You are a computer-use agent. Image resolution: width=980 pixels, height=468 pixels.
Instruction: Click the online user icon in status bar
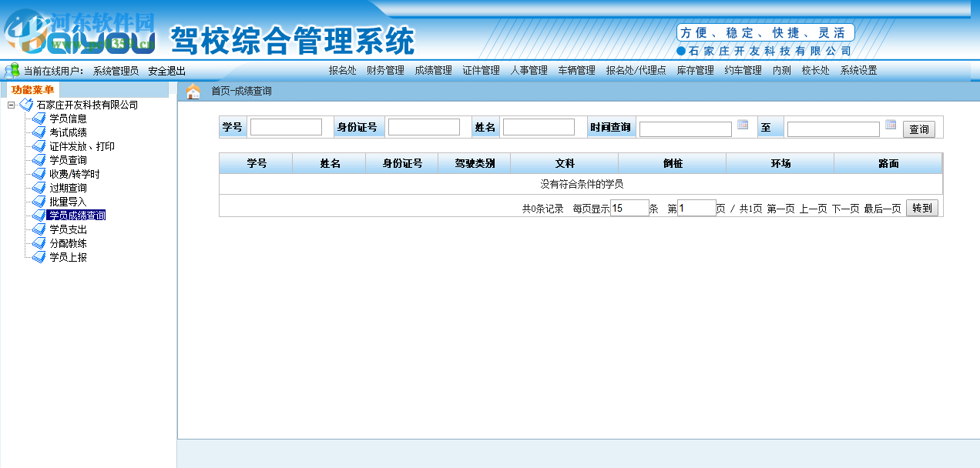[9, 70]
